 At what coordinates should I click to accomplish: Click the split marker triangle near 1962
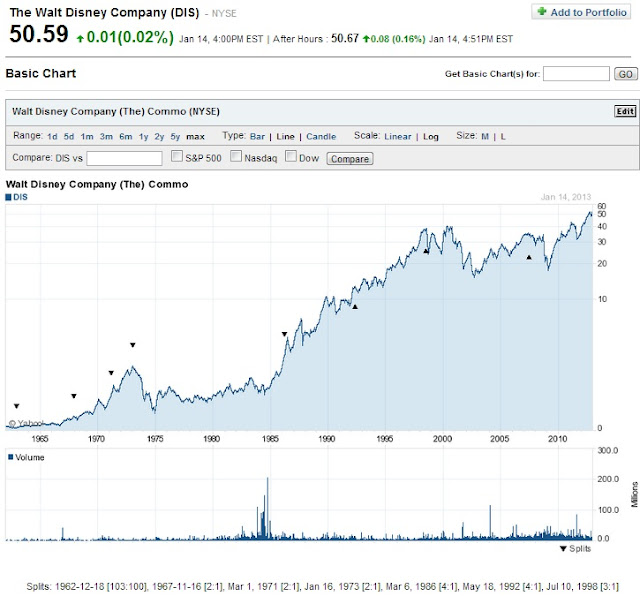(17, 406)
